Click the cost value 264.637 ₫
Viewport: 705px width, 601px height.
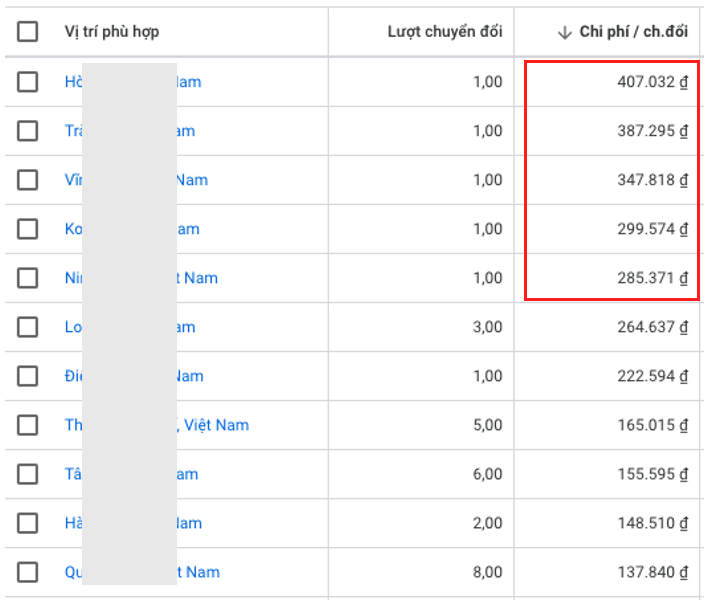click(652, 327)
